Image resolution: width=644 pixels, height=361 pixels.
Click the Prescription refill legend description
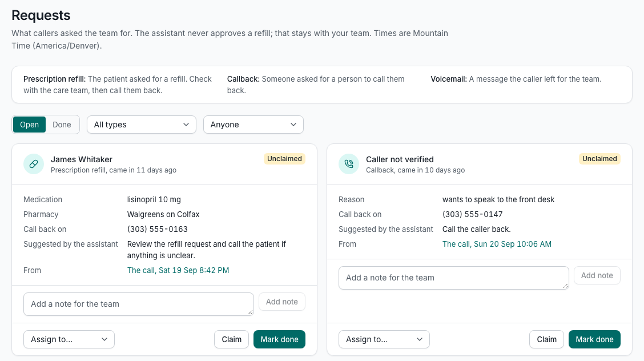point(118,85)
